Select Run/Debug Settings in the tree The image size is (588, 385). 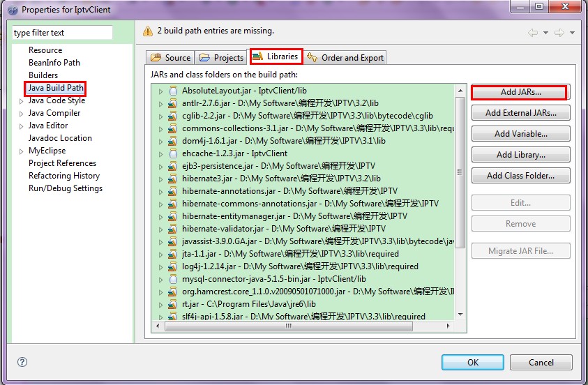click(66, 188)
